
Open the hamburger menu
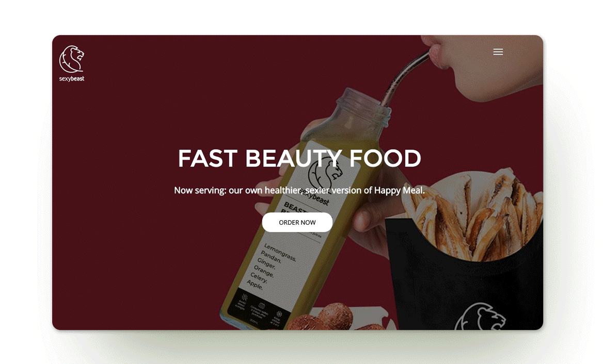498,52
